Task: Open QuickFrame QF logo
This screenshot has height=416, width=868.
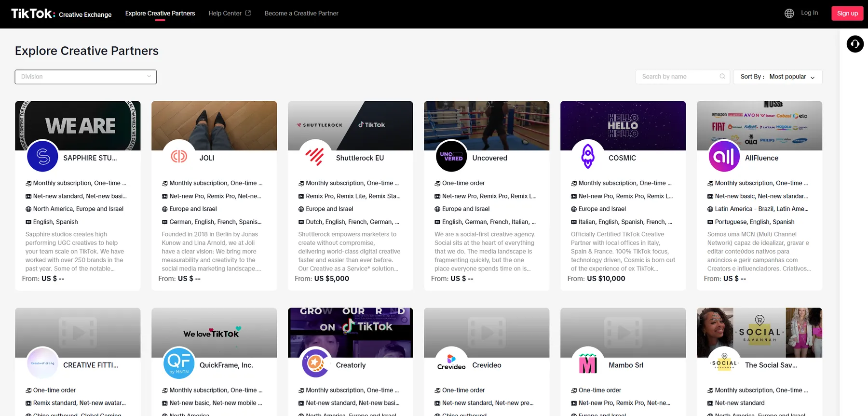Action: (179, 363)
